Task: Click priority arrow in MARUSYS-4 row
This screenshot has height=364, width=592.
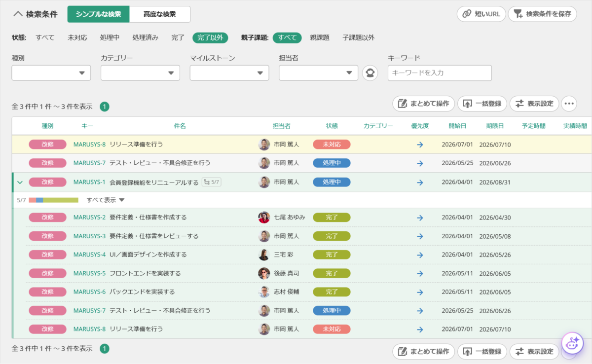Action: click(420, 255)
